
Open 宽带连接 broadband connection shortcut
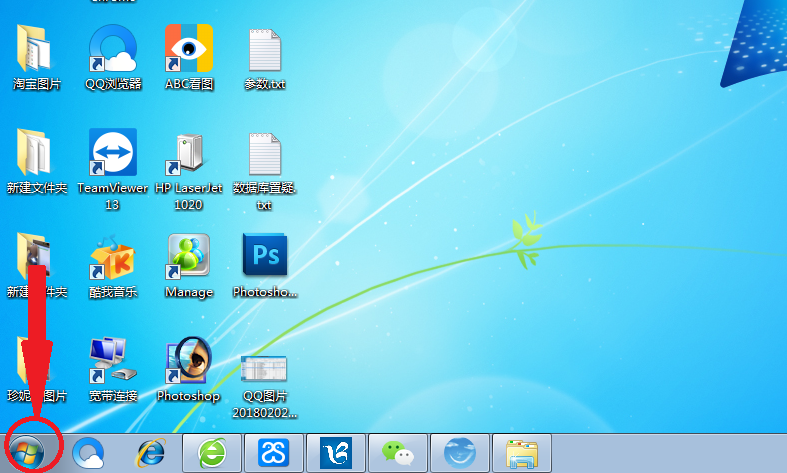pyautogui.click(x=113, y=370)
